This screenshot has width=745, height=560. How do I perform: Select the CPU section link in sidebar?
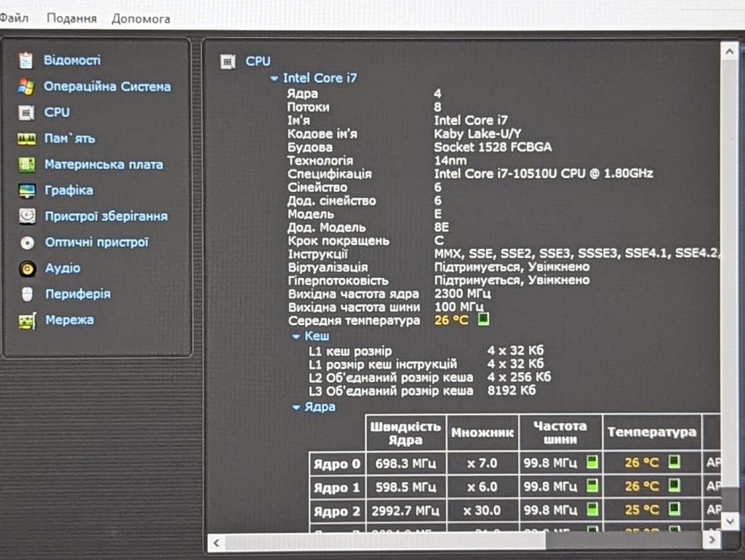[x=57, y=112]
